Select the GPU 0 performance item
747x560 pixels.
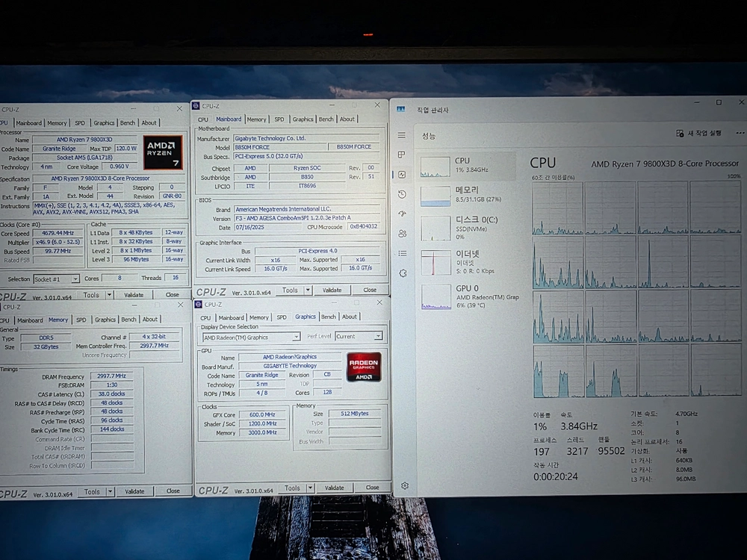(x=468, y=296)
